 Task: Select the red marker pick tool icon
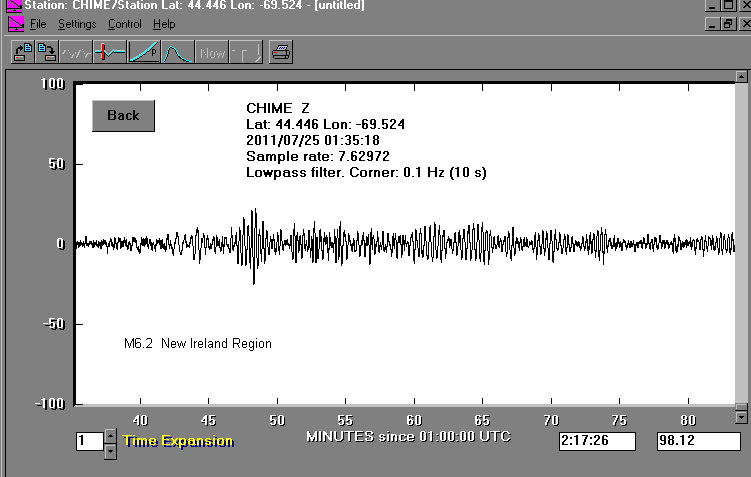tap(110, 52)
